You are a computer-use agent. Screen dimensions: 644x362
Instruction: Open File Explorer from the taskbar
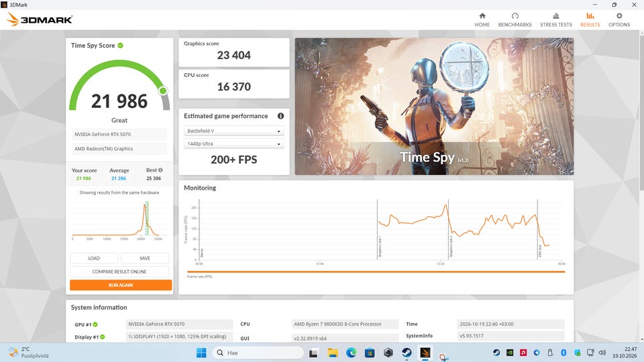click(333, 353)
